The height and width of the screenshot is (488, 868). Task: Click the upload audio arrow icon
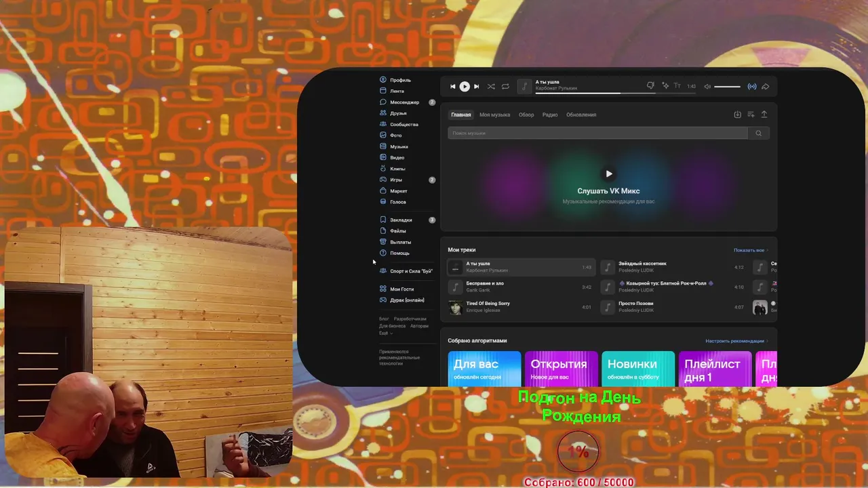tap(764, 115)
